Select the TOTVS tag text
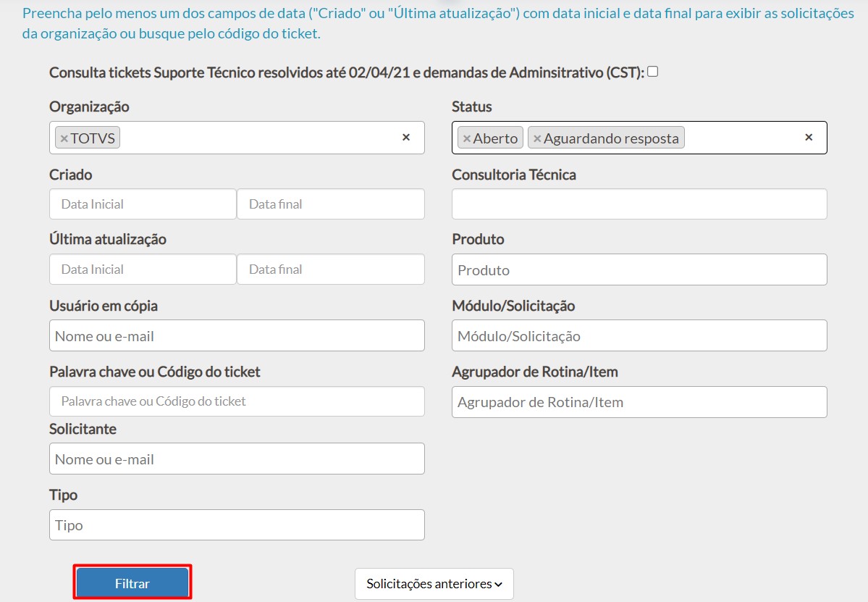Screen dimensions: 868x602 pos(93,138)
